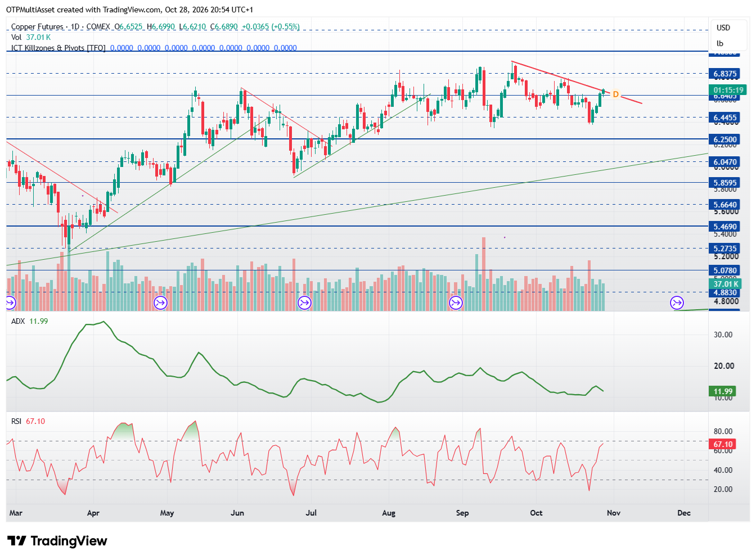
Task: Click the 80.00 tick on the RSI scale
Action: 723,431
